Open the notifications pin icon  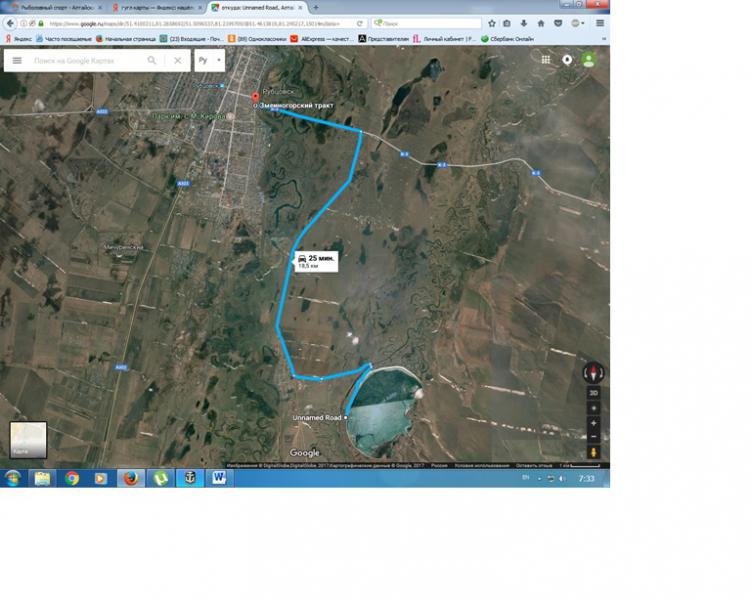pos(567,59)
